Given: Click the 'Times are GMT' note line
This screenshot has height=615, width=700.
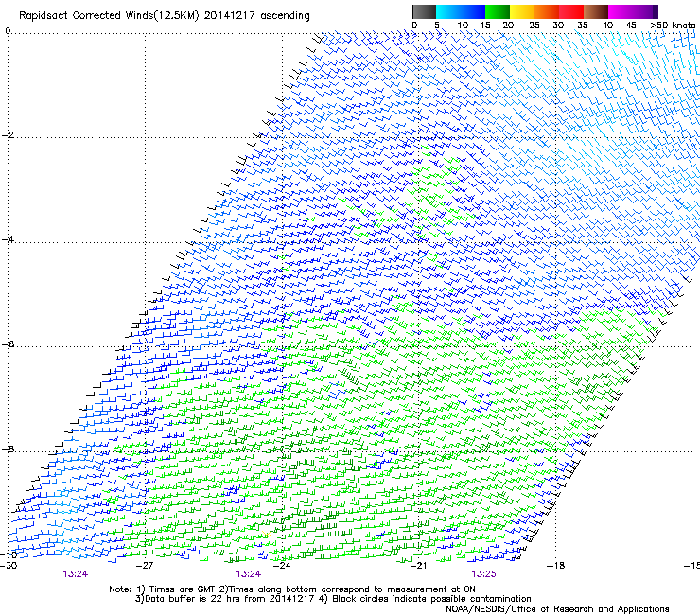Looking at the screenshot, I should click(292, 589).
